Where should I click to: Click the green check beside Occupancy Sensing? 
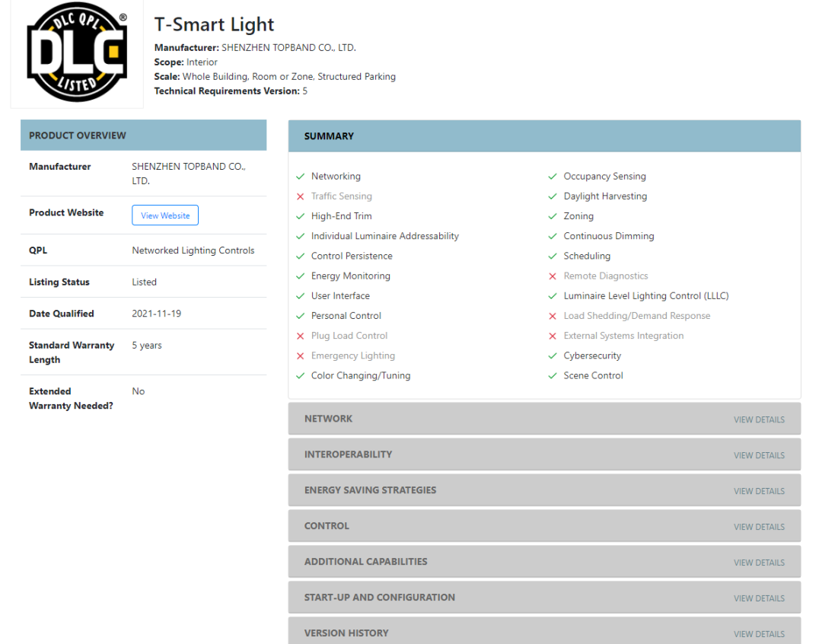coord(553,177)
